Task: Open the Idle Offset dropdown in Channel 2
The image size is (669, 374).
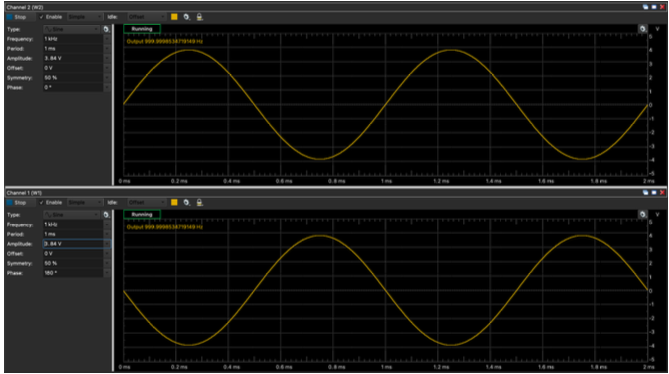Action: [146, 17]
